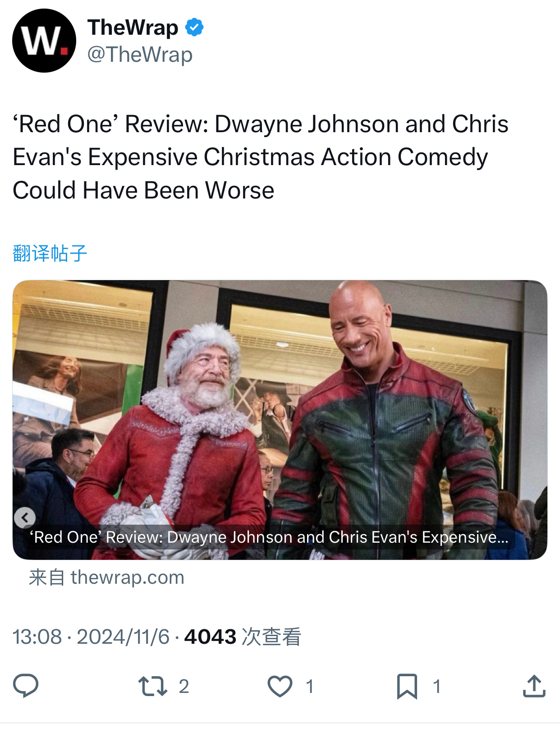Click the Red One Review tweet text
Image resolution: width=560 pixels, height=729 pixels.
[x=261, y=157]
